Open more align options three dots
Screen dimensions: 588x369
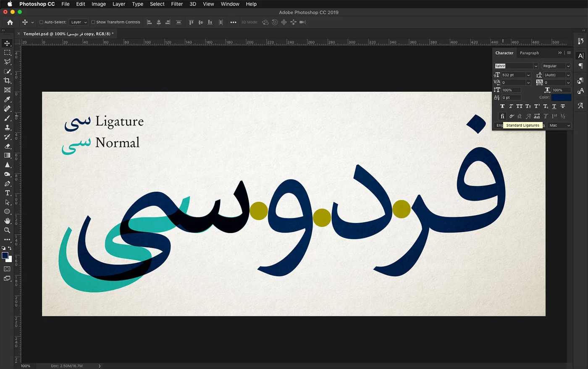click(233, 22)
